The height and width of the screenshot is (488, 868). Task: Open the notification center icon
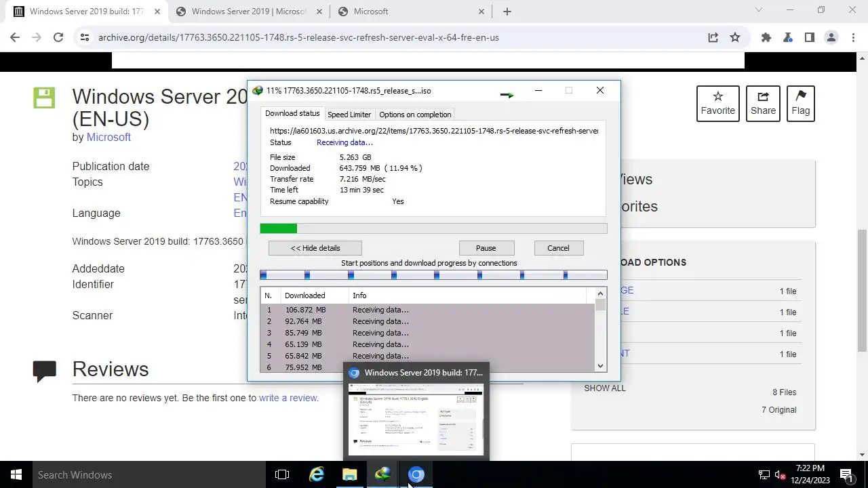(x=846, y=474)
